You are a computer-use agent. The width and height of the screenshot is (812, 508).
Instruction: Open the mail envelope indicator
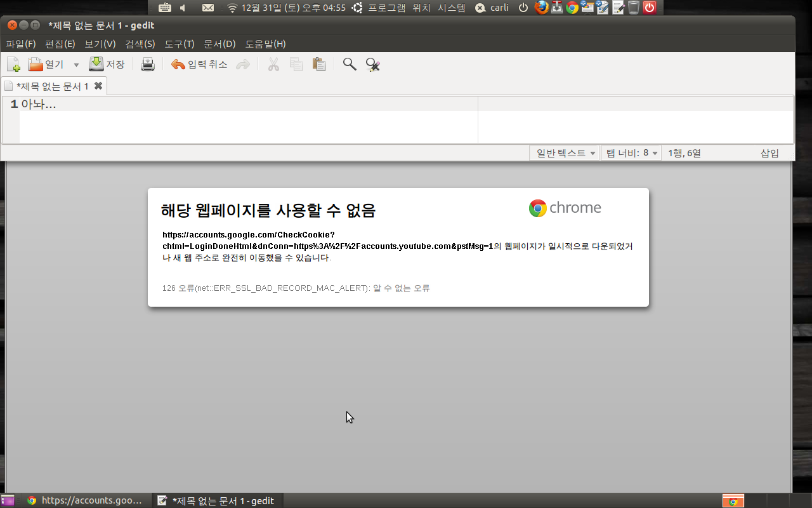208,8
